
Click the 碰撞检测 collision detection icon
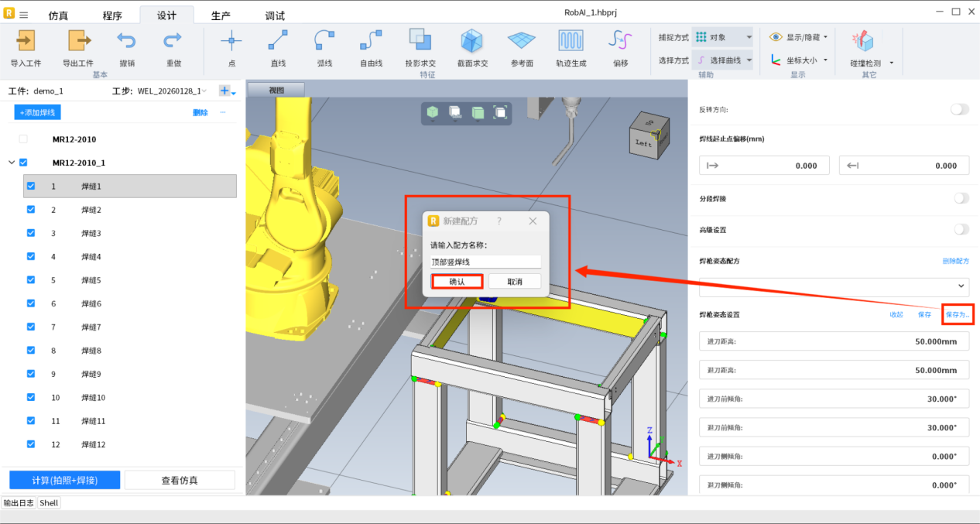pos(862,42)
